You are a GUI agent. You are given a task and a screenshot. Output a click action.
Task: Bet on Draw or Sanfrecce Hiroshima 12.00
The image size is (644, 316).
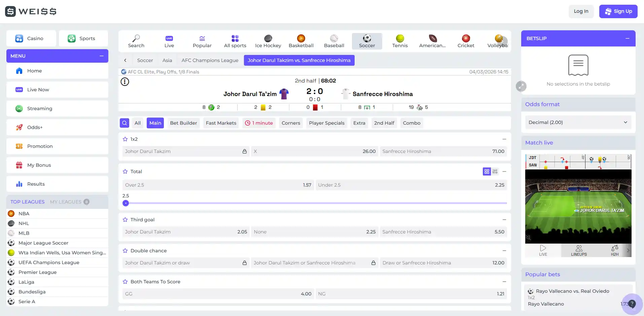click(443, 263)
